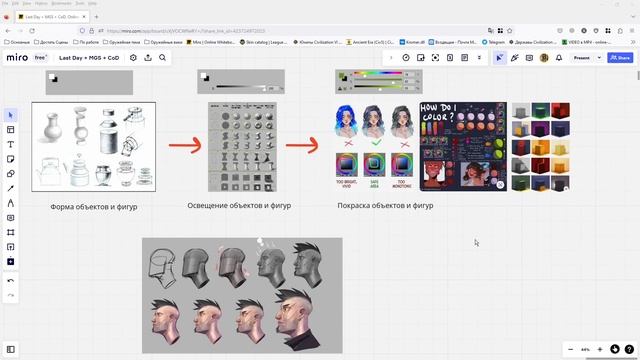
Task: Select the Text tool
Action: (x=11, y=144)
